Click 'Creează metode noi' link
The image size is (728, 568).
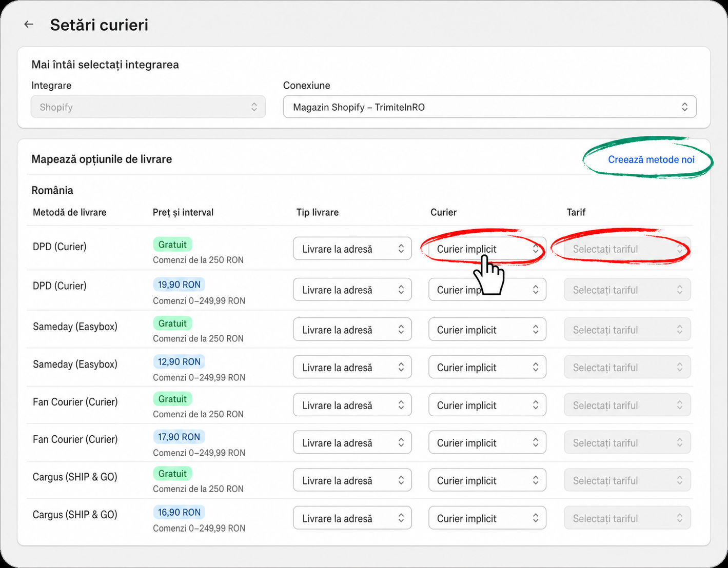click(x=651, y=159)
